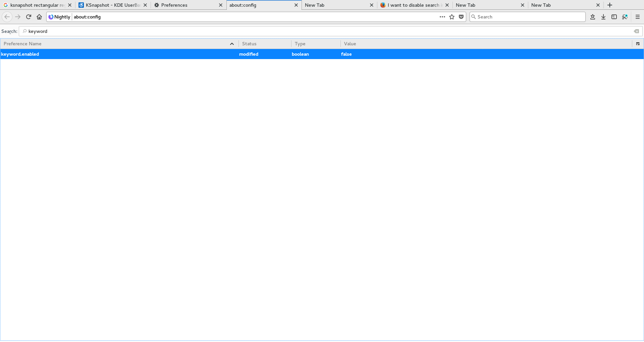The width and height of the screenshot is (644, 342).
Task: Open the Downloads arrow icon
Action: point(603,17)
